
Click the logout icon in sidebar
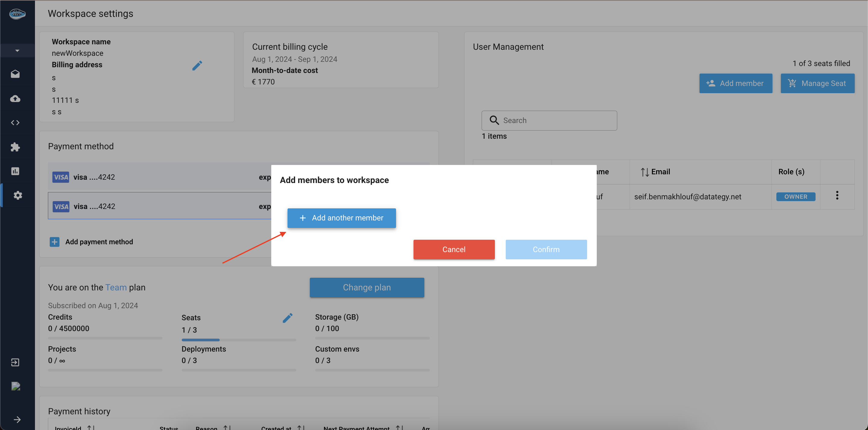click(x=15, y=362)
